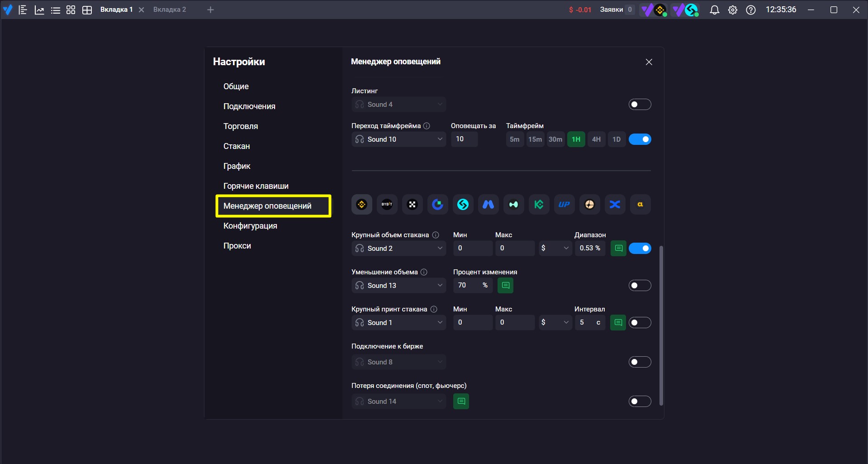This screenshot has height=464, width=868.
Task: Open message settings for Крупный принт стакана
Action: [x=618, y=322]
